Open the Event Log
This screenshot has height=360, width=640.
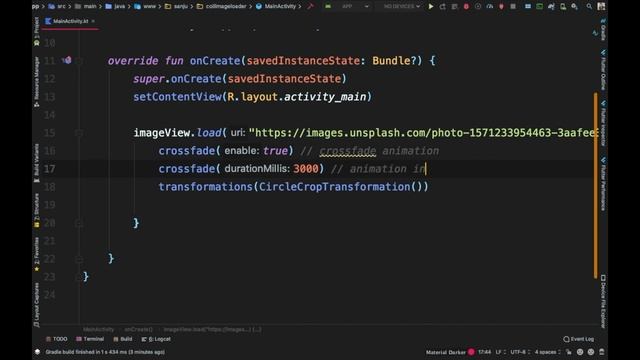(579, 339)
